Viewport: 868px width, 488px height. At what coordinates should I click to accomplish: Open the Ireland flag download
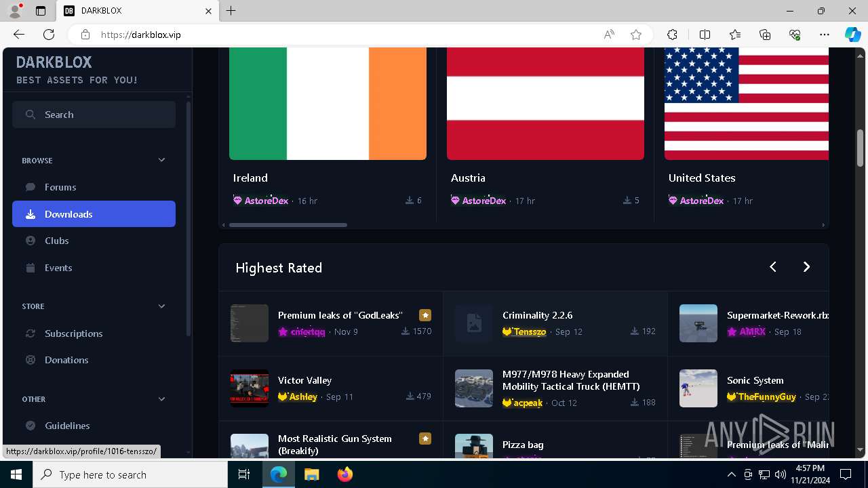click(328, 104)
